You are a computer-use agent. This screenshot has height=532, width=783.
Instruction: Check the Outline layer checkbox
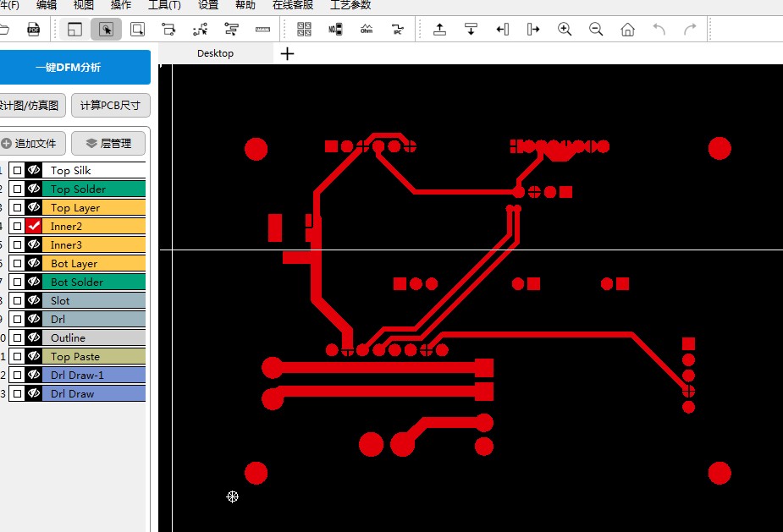click(18, 337)
